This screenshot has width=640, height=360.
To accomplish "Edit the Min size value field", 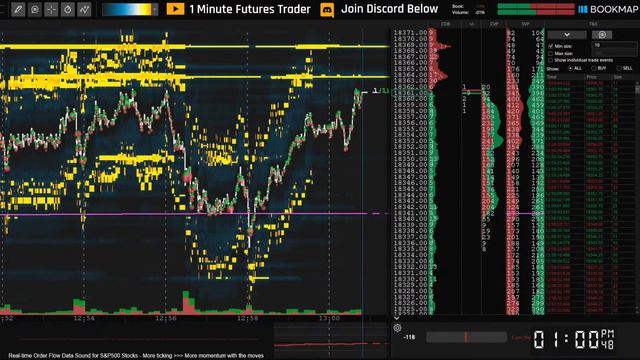I will click(615, 45).
